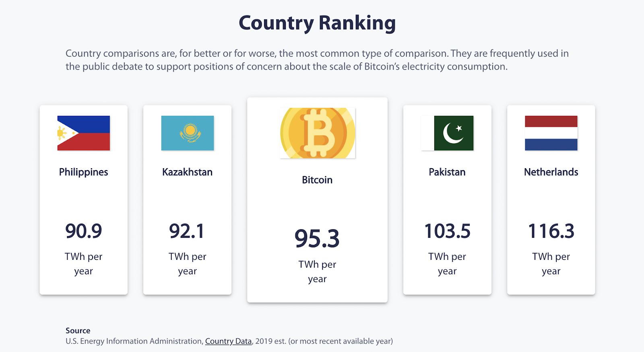Viewport: 644px width, 352px height.
Task: Click the Bitcoin coin icon
Action: tap(318, 133)
